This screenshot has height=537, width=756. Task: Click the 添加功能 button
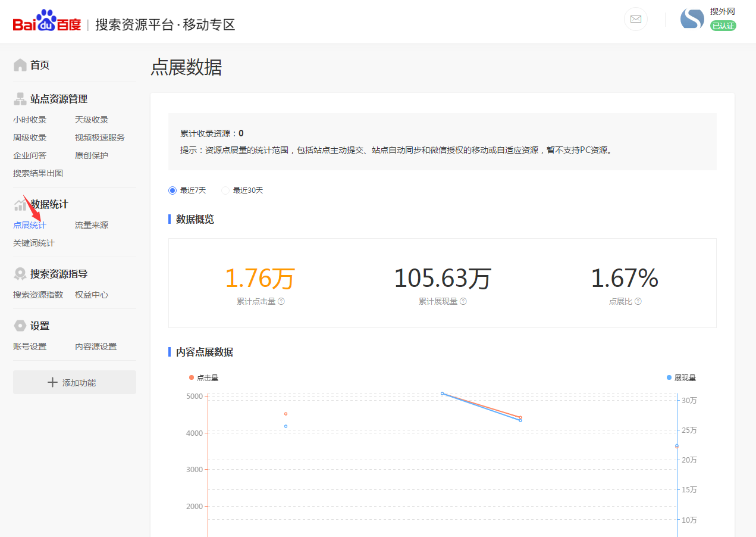pos(74,382)
